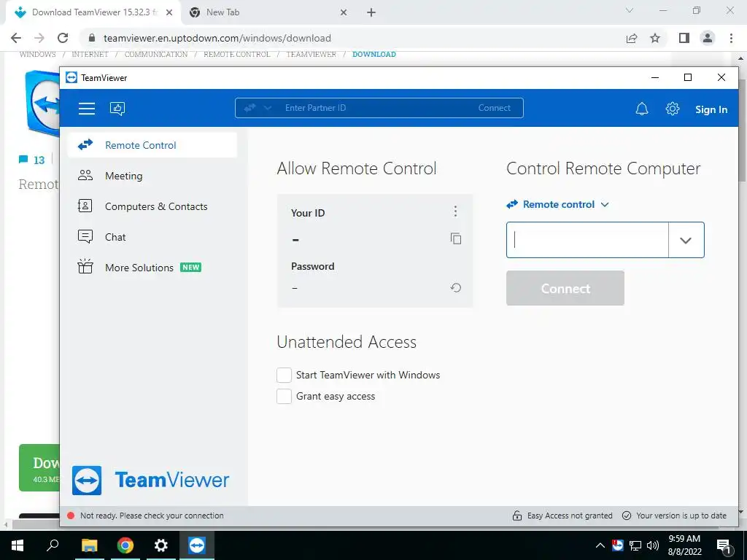Click the DOWNLOAD breadcrumb link
The height and width of the screenshot is (560, 747).
(374, 54)
